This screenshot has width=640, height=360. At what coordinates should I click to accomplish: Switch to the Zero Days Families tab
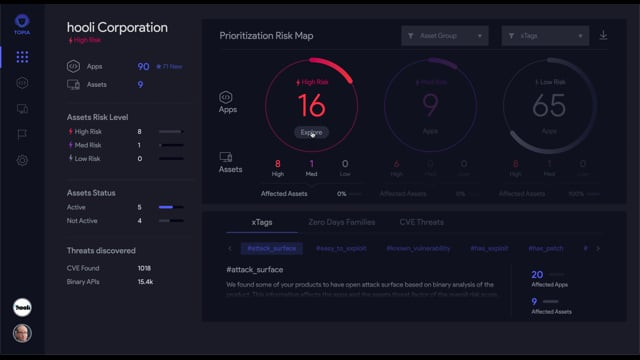[x=342, y=222]
